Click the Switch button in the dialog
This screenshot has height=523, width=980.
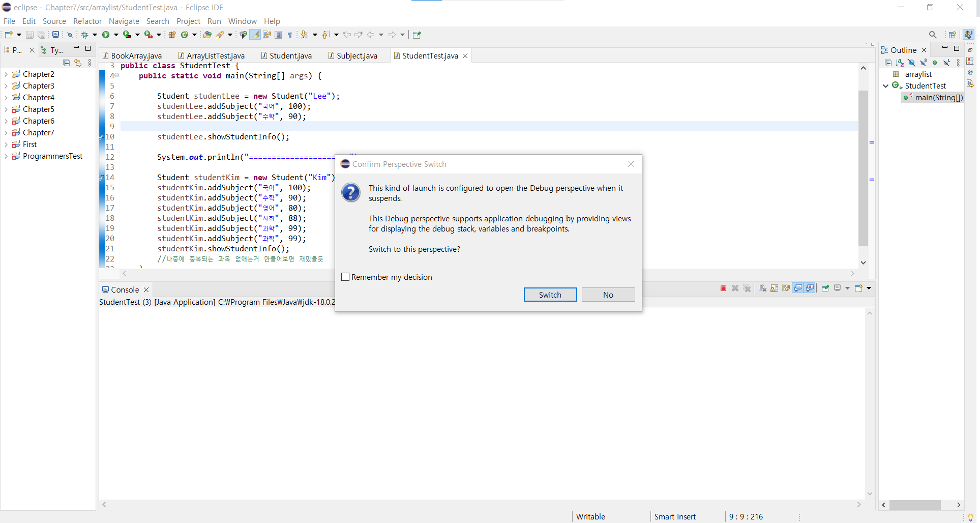click(x=550, y=295)
